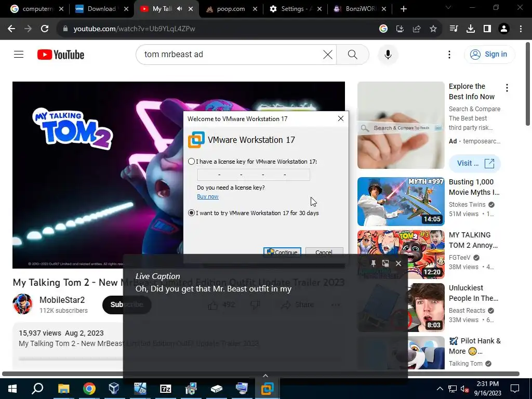
Task: Click the VMware license key input field
Action: pos(254,175)
